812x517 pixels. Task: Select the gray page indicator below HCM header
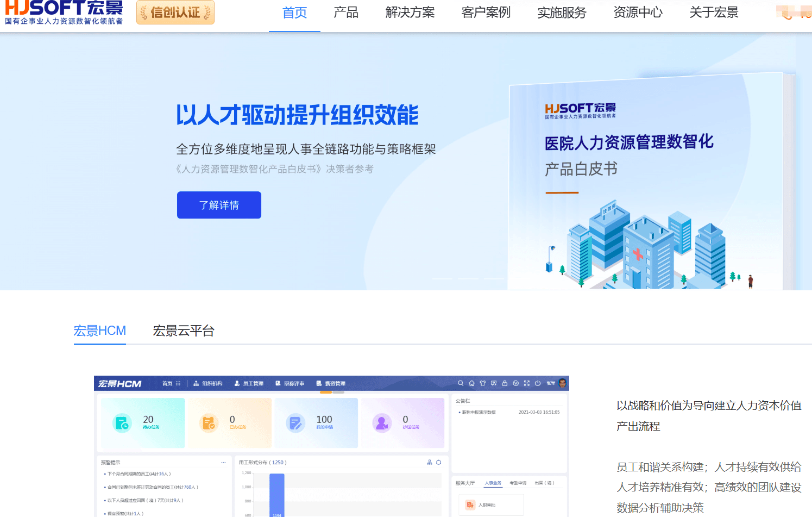[339, 392]
